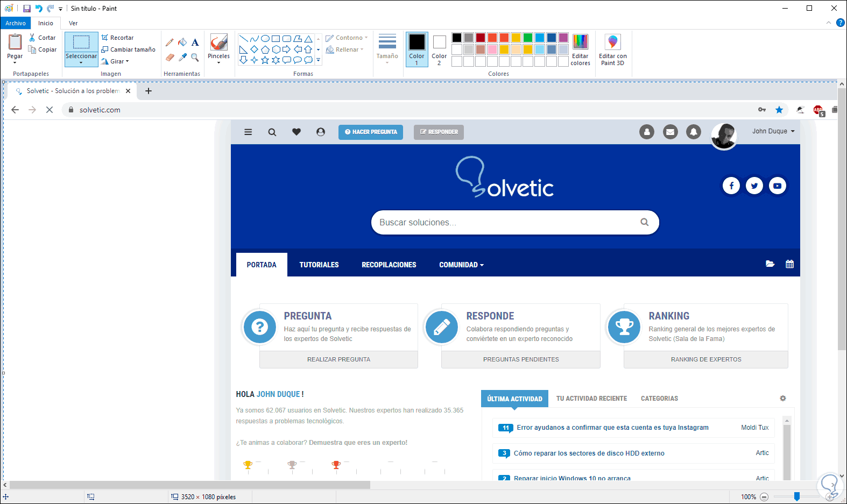Open Cambiar tamaño resize tool

pyautogui.click(x=128, y=49)
